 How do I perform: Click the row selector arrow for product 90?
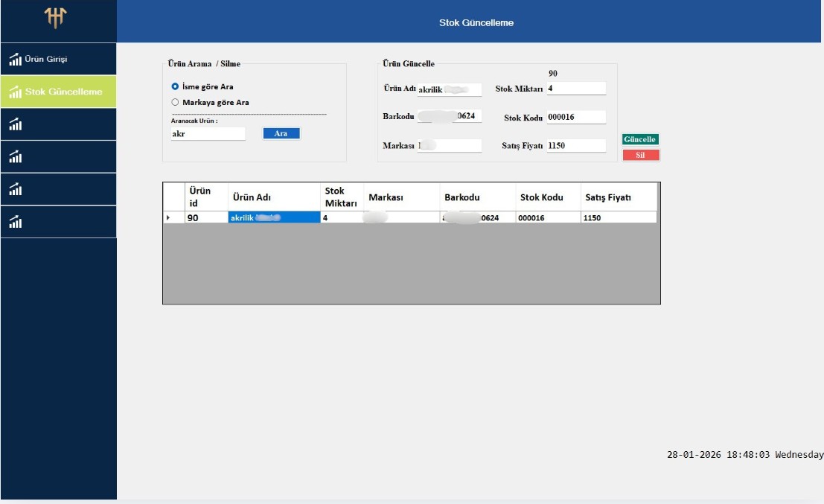pos(168,217)
